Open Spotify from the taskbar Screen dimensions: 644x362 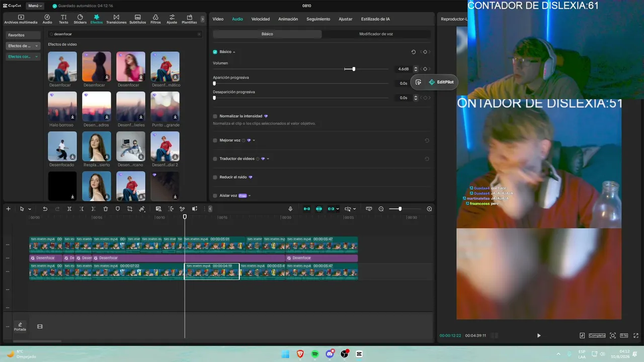click(x=315, y=354)
